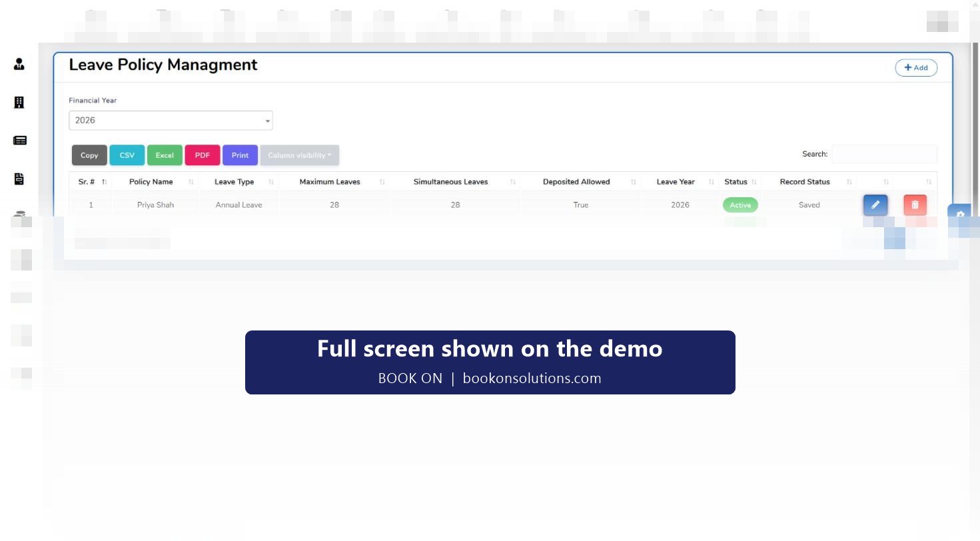Open the Column visibility dropdown
The height and width of the screenshot is (541, 980).
point(300,155)
